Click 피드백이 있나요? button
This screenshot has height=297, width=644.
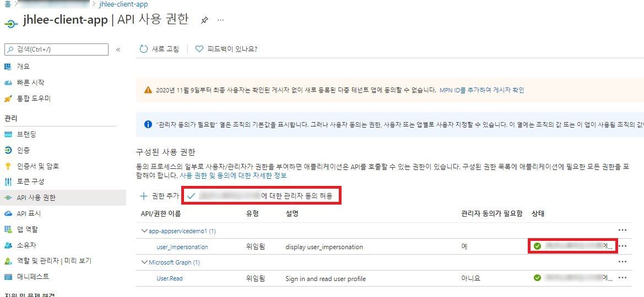[x=226, y=50]
